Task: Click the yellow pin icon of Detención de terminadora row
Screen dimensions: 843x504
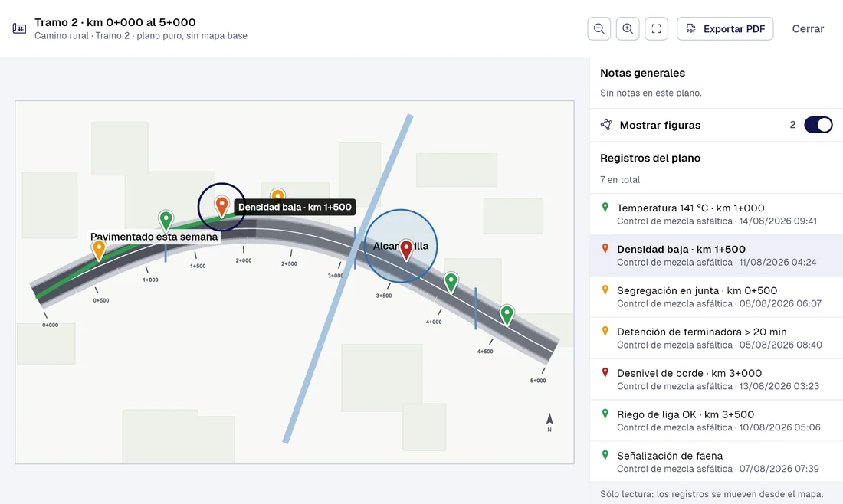Action: pyautogui.click(x=605, y=332)
